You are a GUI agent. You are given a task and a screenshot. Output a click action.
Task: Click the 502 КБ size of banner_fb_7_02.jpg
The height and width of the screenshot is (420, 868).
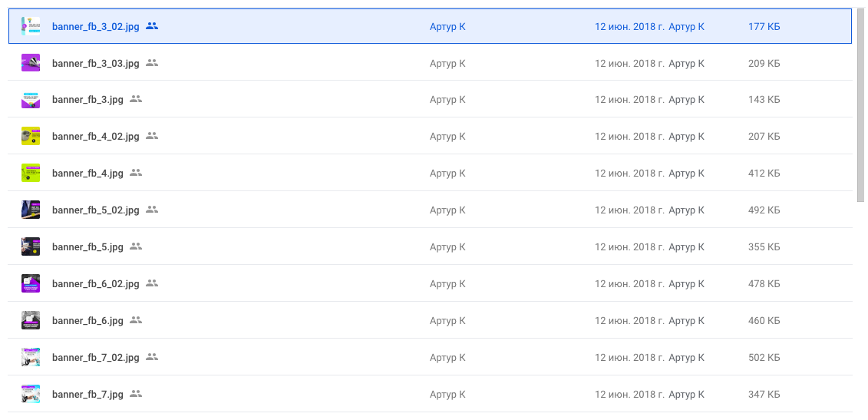(764, 357)
